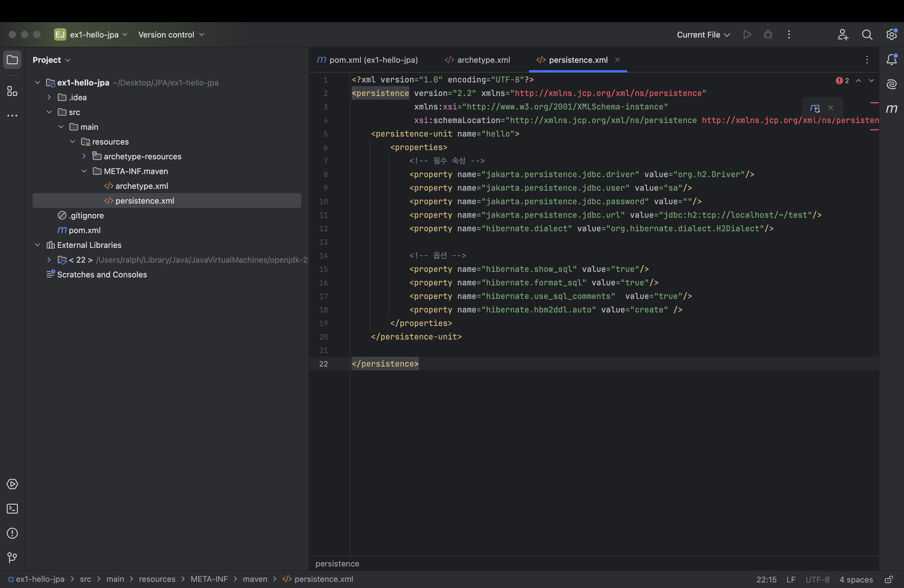The width and height of the screenshot is (904, 588).
Task: Show more tool windows ellipsis
Action: tap(12, 115)
